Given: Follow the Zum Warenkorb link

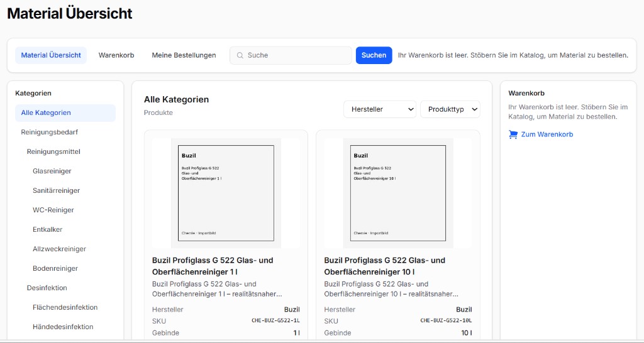Looking at the screenshot, I should [x=547, y=134].
